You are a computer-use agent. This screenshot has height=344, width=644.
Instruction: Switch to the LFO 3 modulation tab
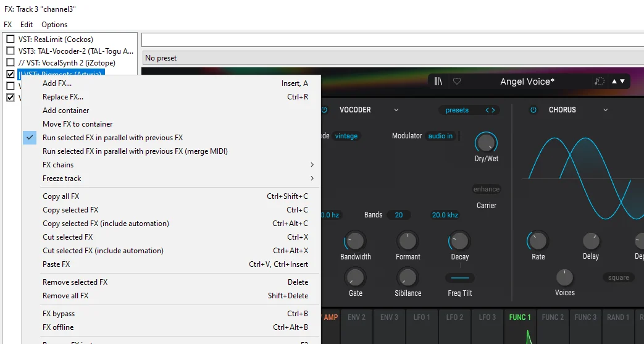point(487,317)
